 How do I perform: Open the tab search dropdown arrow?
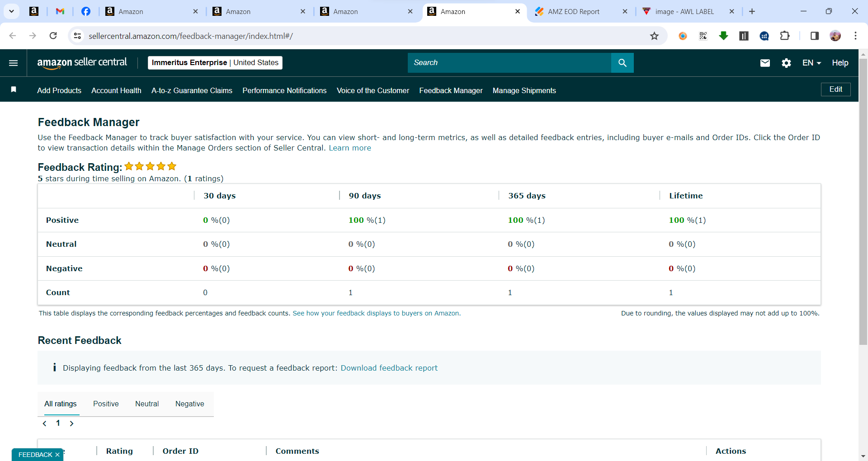point(12,11)
